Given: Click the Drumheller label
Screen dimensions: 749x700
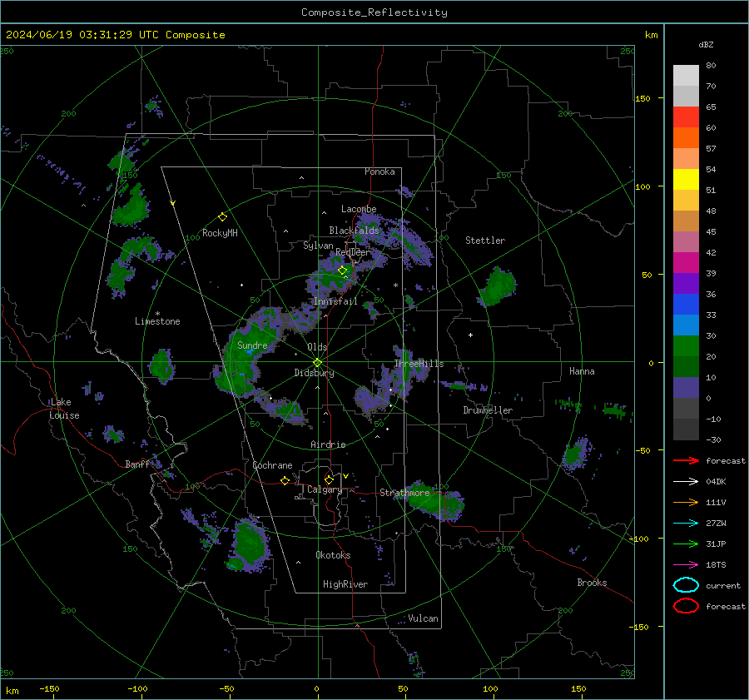Looking at the screenshot, I should [x=488, y=410].
